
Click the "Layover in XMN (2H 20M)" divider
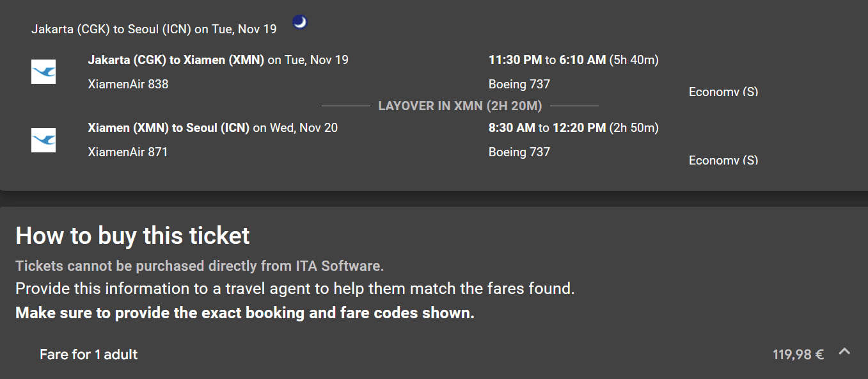tap(460, 106)
